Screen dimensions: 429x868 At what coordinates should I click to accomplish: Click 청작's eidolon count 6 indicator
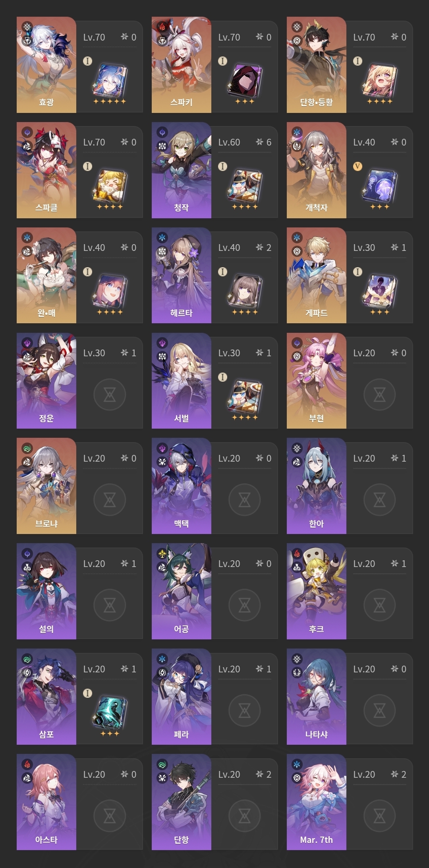[x=264, y=142]
